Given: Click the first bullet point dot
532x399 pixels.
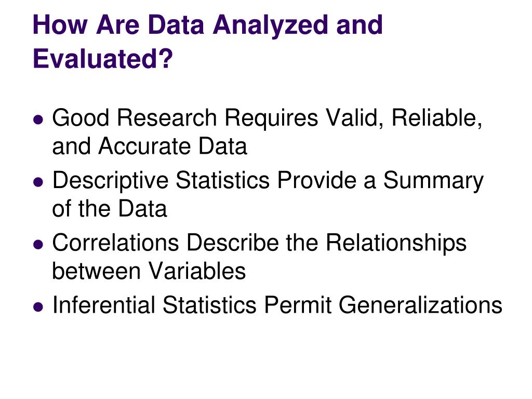Looking at the screenshot, I should 38,119.
